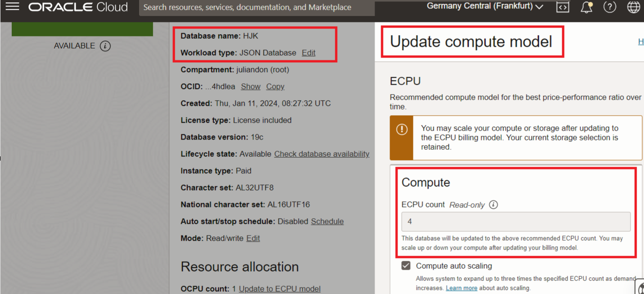The height and width of the screenshot is (294, 644).
Task: Click the Oracle Cloud logo
Action: [78, 7]
